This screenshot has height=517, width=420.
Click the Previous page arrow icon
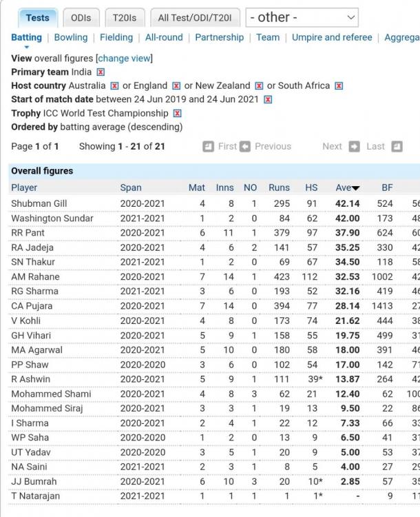point(245,146)
